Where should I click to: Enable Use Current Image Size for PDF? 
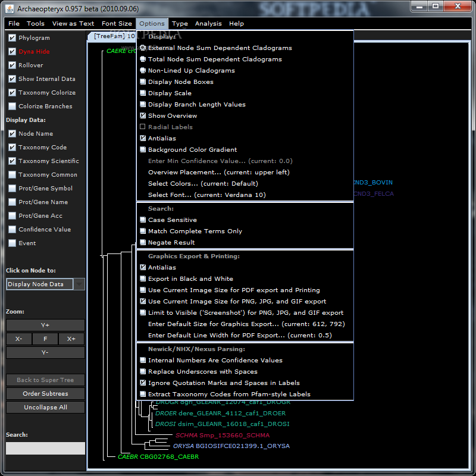245,290
